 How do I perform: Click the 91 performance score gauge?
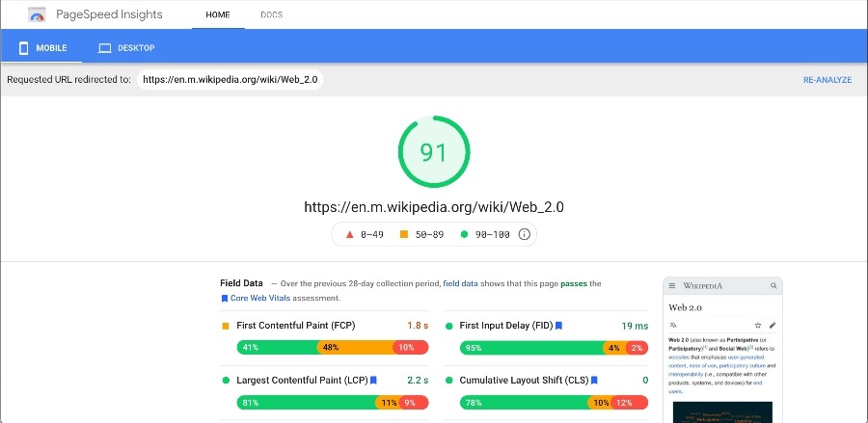[434, 151]
